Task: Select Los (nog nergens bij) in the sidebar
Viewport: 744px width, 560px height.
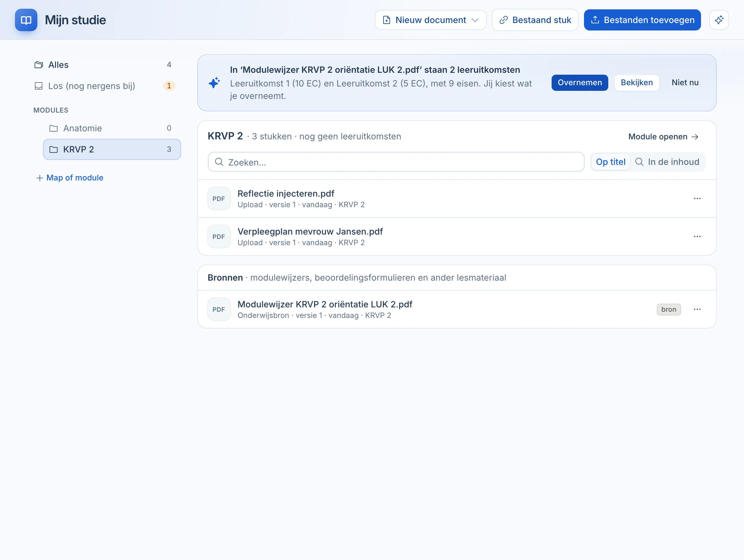Action: tap(105, 86)
